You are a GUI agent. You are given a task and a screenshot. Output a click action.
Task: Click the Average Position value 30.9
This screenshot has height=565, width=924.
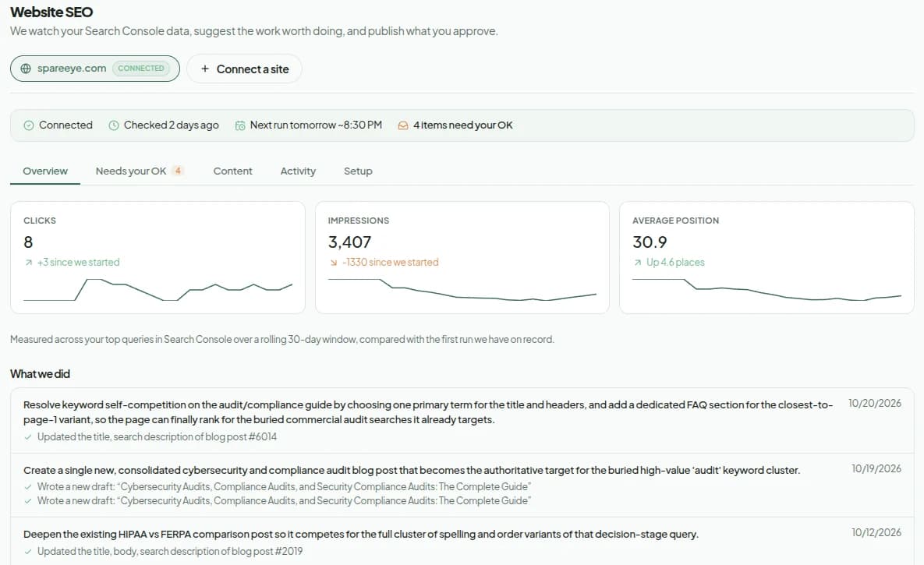pyautogui.click(x=650, y=242)
